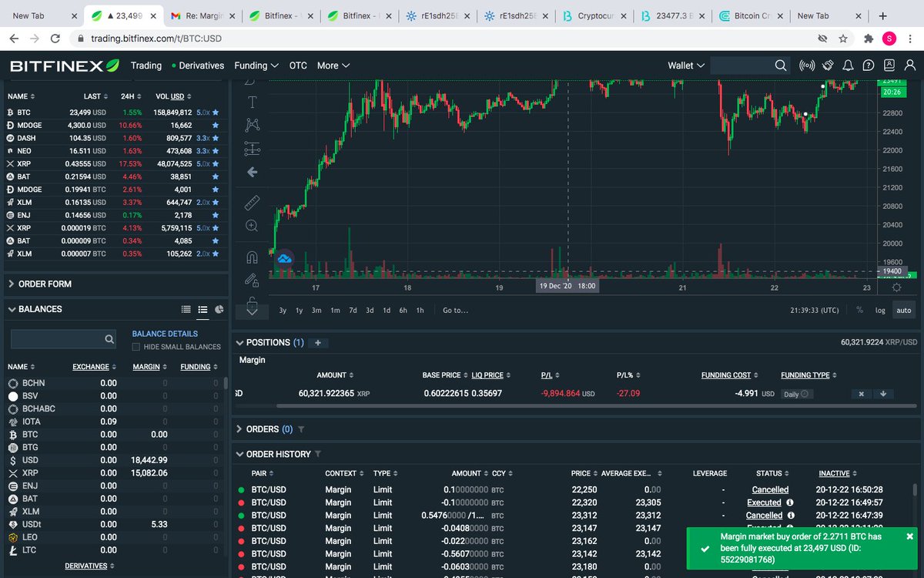Image resolution: width=924 pixels, height=578 pixels.
Task: Open the Wallet dropdown
Action: pos(686,66)
